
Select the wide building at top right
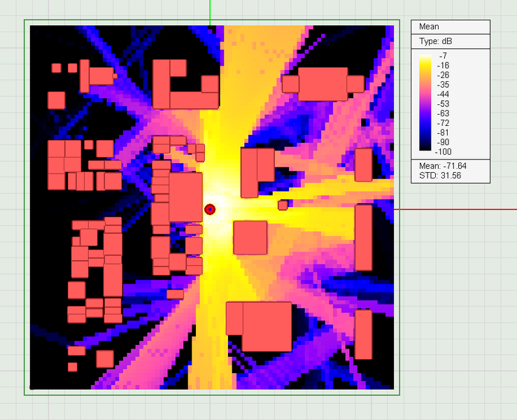coord(323,84)
